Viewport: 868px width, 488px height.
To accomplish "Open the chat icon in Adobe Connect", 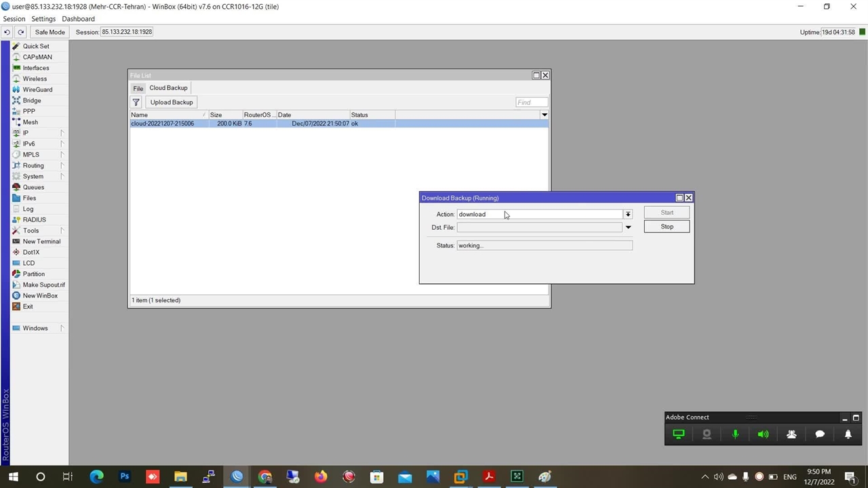I will pyautogui.click(x=819, y=434).
